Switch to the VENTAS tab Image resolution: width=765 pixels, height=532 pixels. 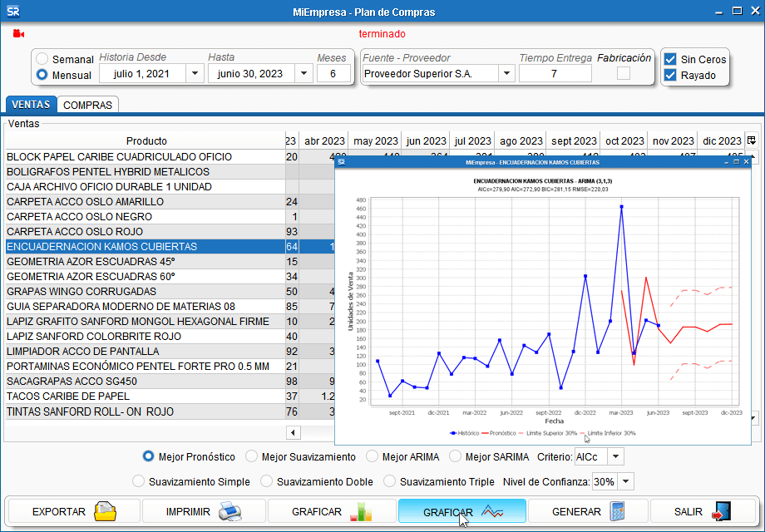tap(32, 106)
